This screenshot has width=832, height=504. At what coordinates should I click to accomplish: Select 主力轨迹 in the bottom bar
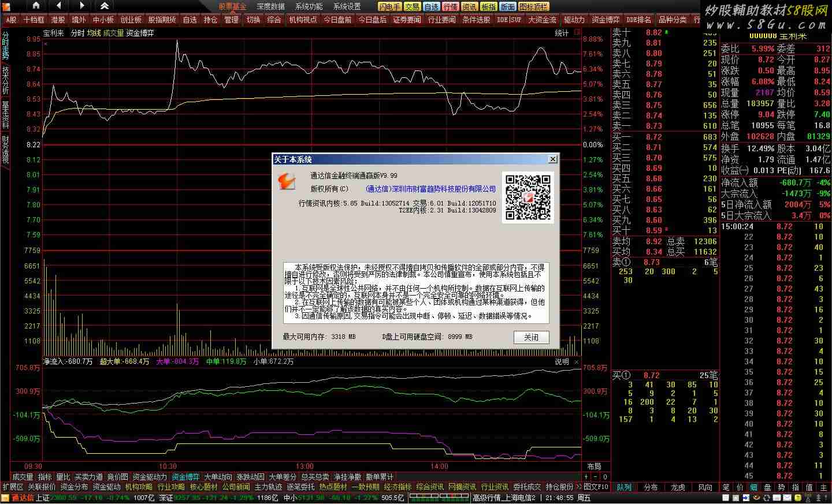coord(269,487)
